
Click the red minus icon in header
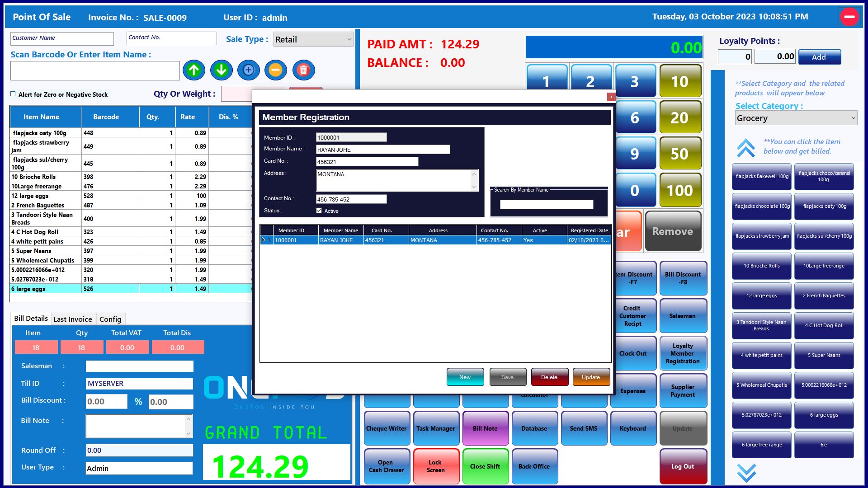(x=849, y=17)
